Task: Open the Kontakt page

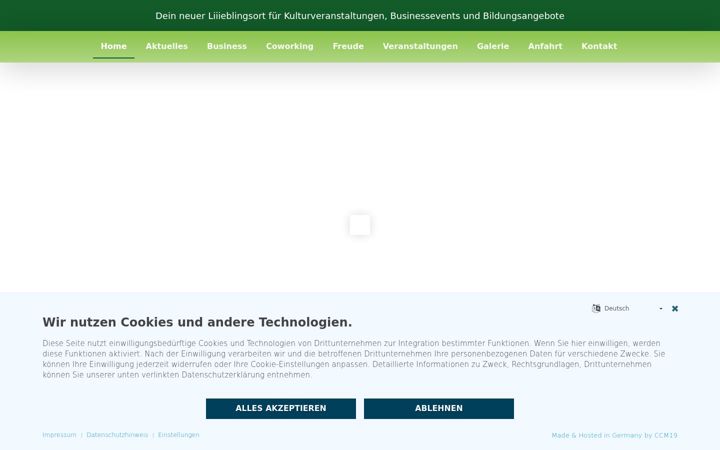Action: pyautogui.click(x=599, y=46)
